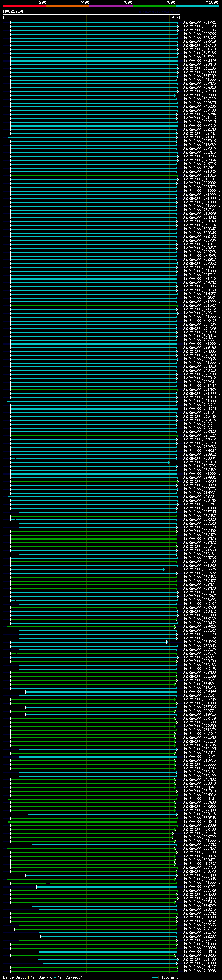Viewport: 222px width, 980px height.
Task: Select hit UniRef100_A8IVK1
Action: pyautogui.click(x=199, y=23)
